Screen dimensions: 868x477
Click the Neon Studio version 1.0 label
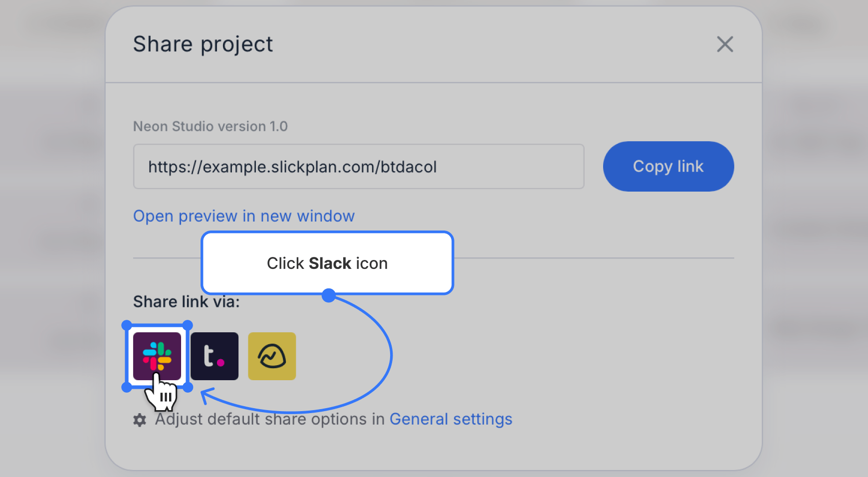[210, 126]
